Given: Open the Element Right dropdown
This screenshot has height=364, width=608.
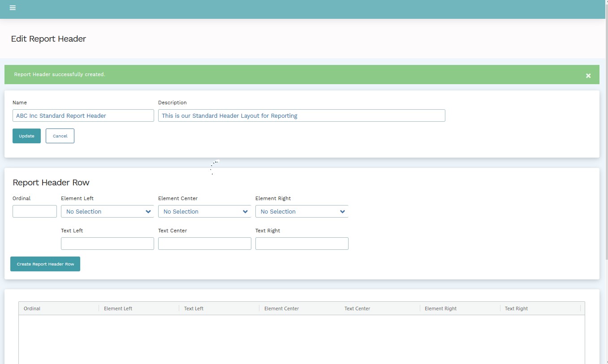Looking at the screenshot, I should click(x=302, y=211).
